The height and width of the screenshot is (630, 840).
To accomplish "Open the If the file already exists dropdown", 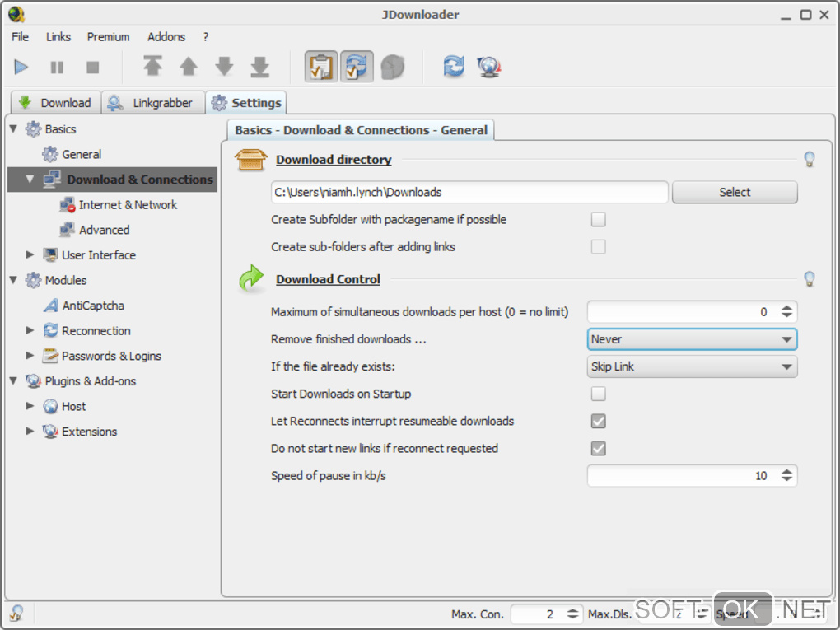I will click(692, 366).
